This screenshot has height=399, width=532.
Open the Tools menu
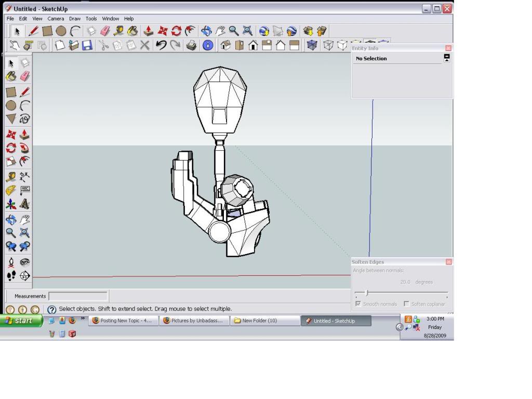pos(91,19)
